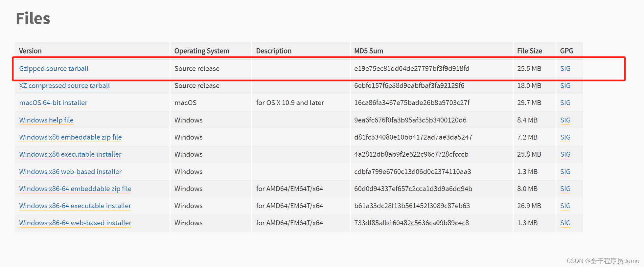Select MD5 sum 9ea6fc676f0fa3b95af3c5b3400120d6
Viewport: 644px width, 267px height.
(410, 120)
